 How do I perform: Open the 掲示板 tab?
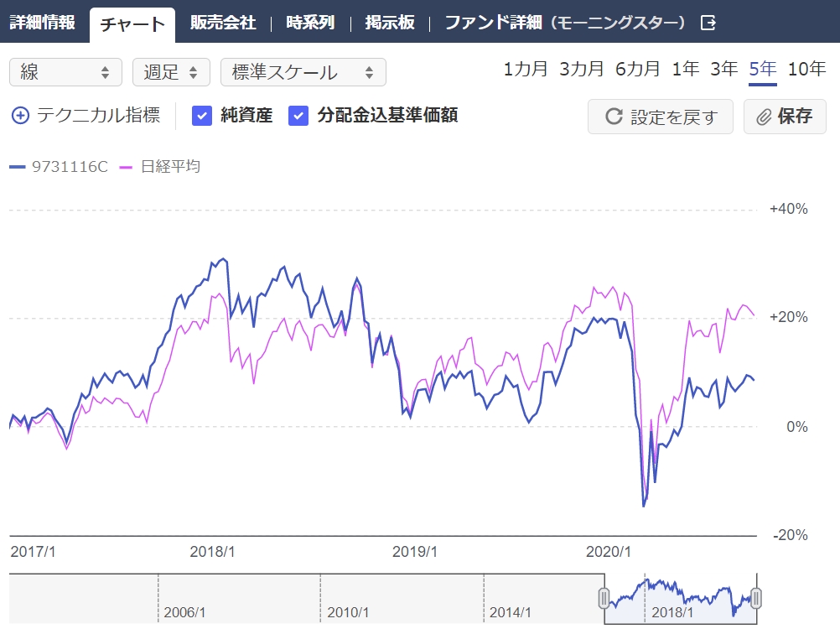coord(390,23)
